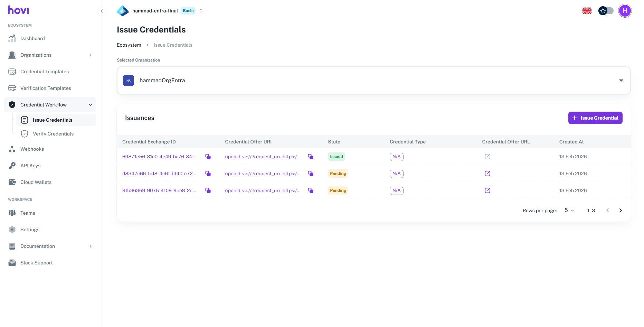Open Verify Credentials page
Screen dimensions: 644x327
click(x=53, y=134)
